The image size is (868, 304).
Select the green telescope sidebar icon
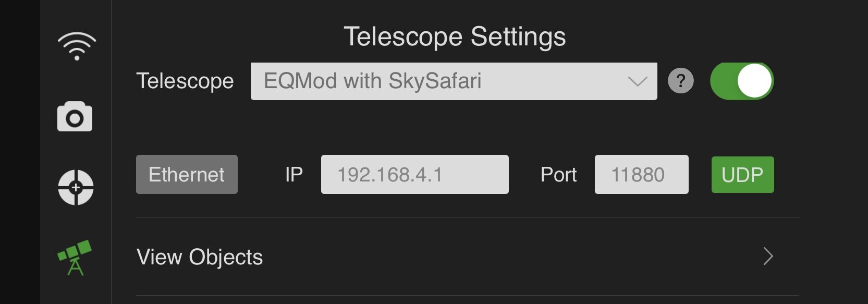coord(75,258)
